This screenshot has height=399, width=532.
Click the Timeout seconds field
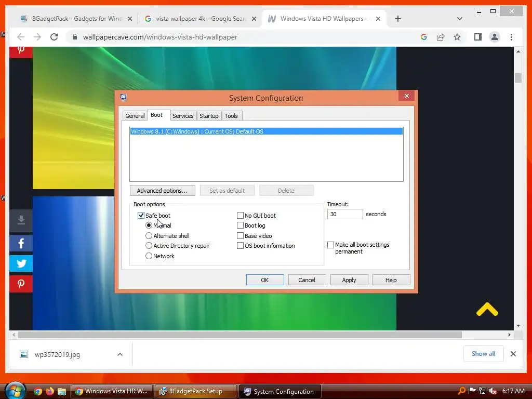(x=345, y=214)
